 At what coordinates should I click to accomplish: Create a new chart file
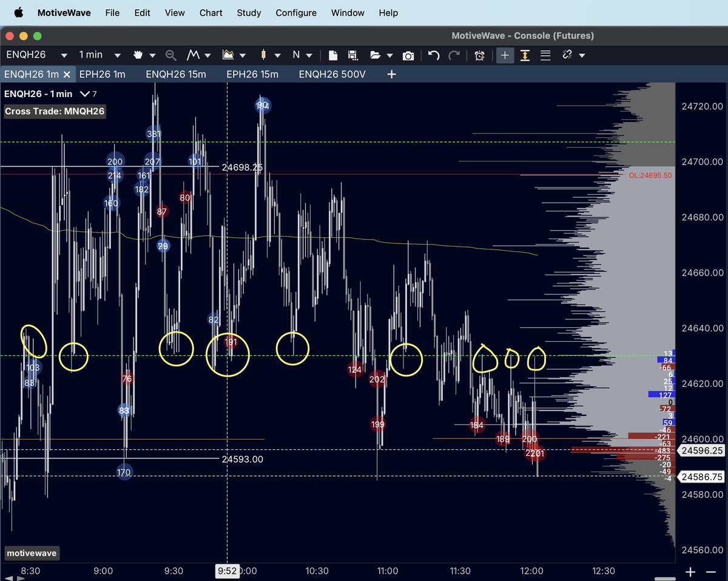(x=333, y=55)
